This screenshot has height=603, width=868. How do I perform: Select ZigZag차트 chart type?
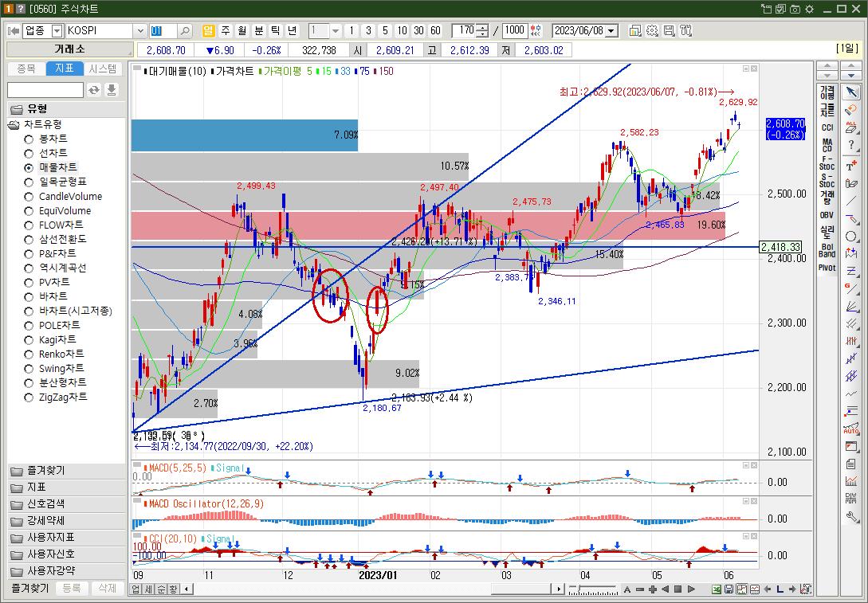coord(56,397)
